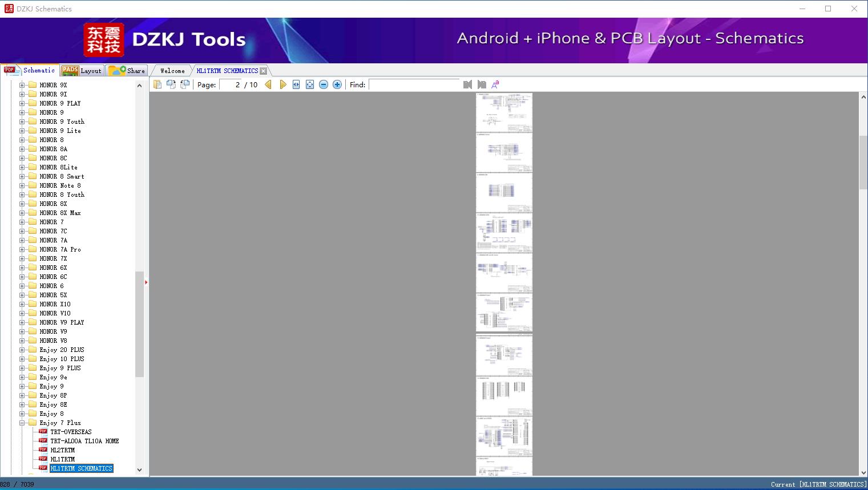Go to the previous page arrow
This screenshot has width=868, height=490.
click(x=268, y=84)
